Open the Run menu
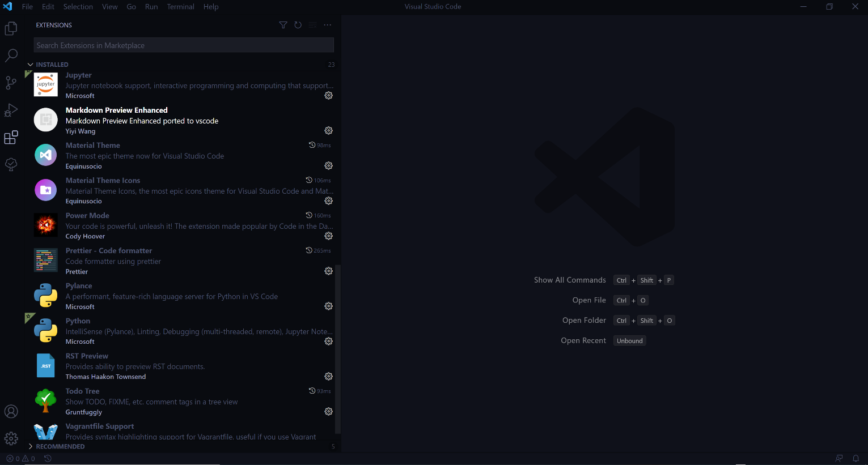The height and width of the screenshot is (465, 868). [151, 7]
